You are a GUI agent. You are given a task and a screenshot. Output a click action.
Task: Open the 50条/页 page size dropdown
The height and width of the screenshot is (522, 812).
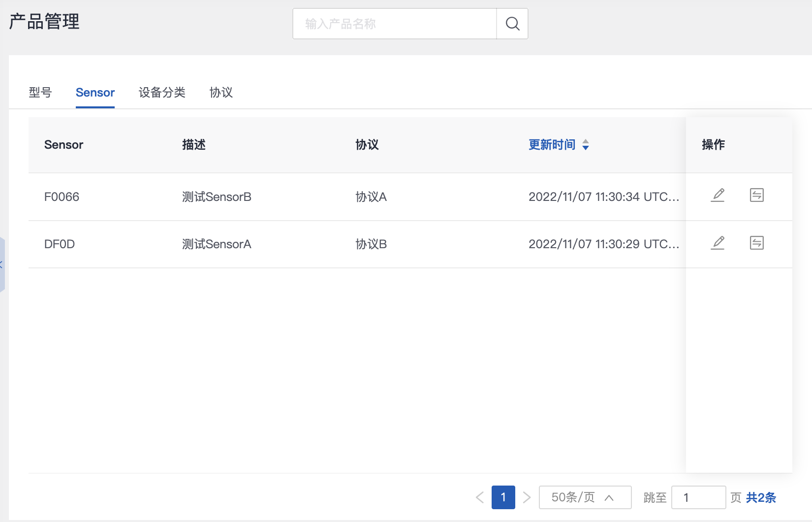[x=585, y=497]
